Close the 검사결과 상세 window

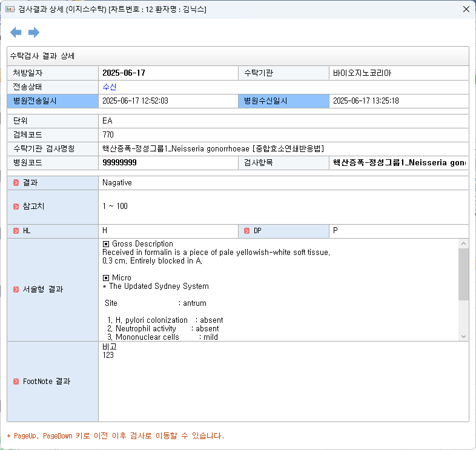pyautogui.click(x=466, y=9)
